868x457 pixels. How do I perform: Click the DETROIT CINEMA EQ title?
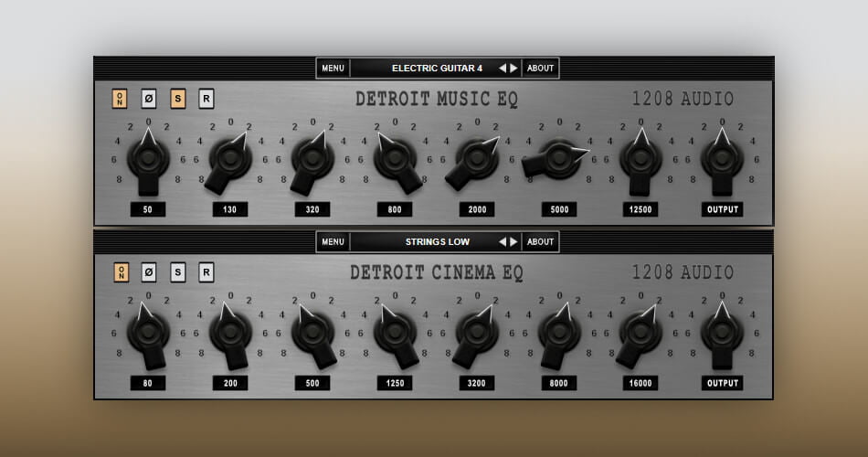[437, 272]
